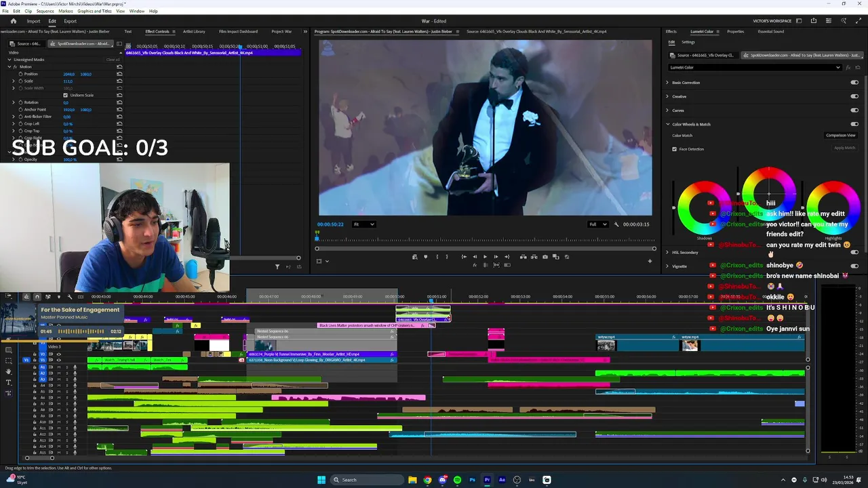
Task: Click Comparison View button
Action: [x=840, y=136]
